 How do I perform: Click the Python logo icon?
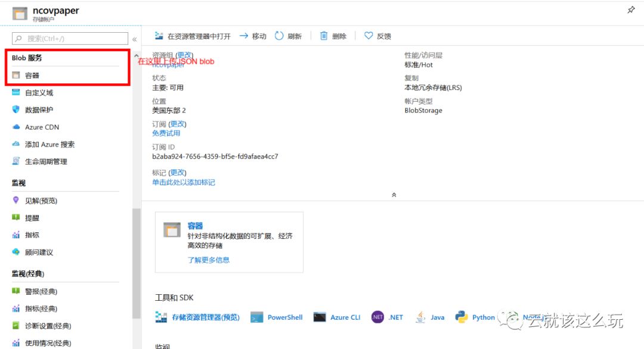[462, 317]
